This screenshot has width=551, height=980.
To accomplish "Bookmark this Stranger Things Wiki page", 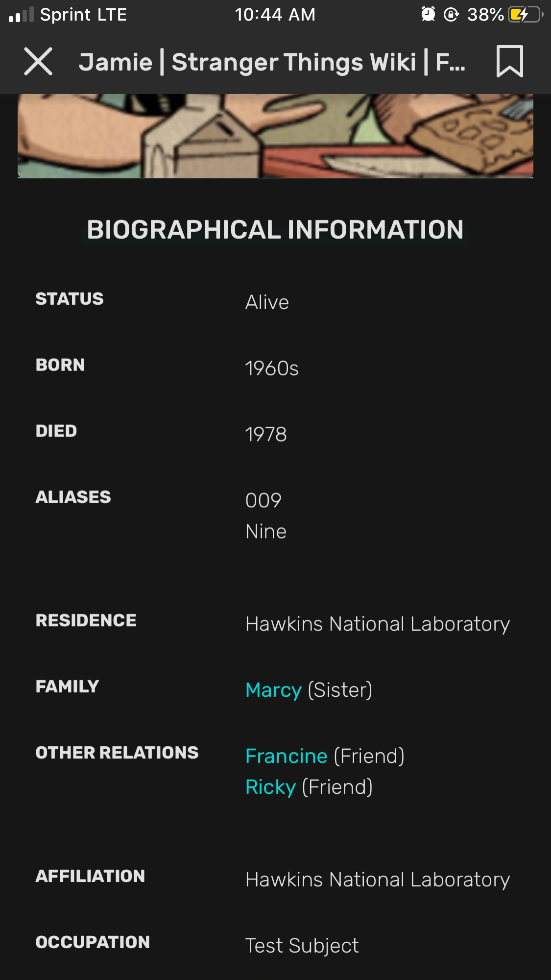I will pos(509,62).
